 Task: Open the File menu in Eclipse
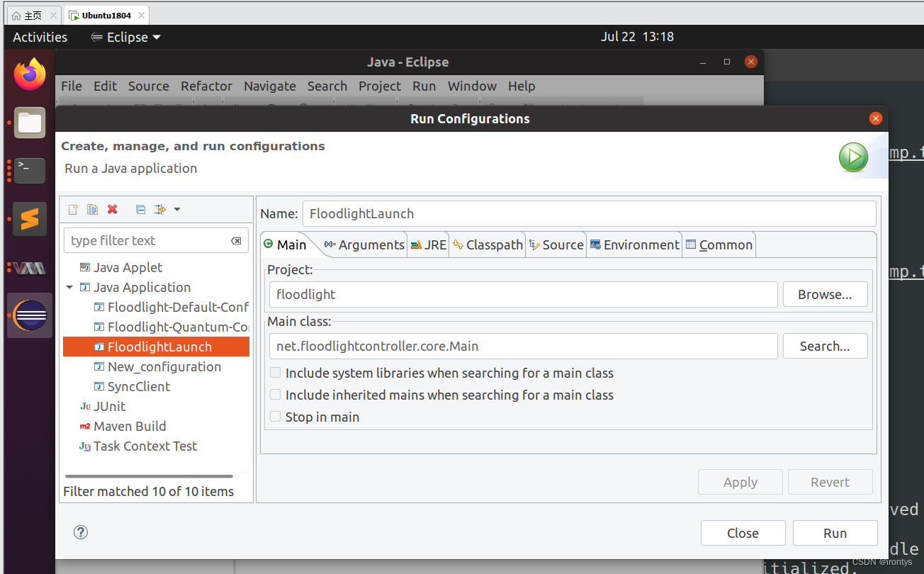pyautogui.click(x=72, y=86)
